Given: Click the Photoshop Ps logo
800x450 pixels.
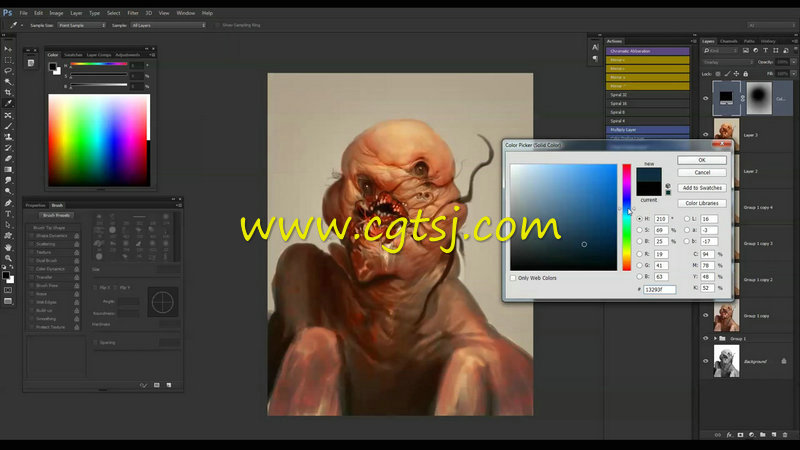Looking at the screenshot, I should tap(7, 13).
